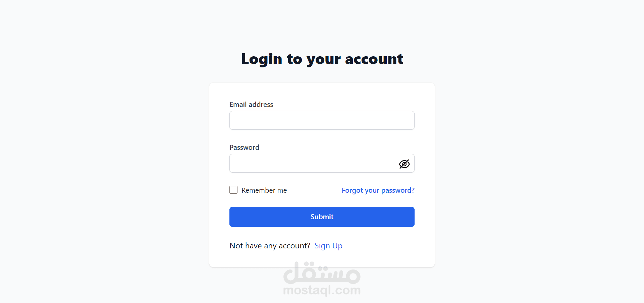Tick the square box beside Remember me

point(233,190)
